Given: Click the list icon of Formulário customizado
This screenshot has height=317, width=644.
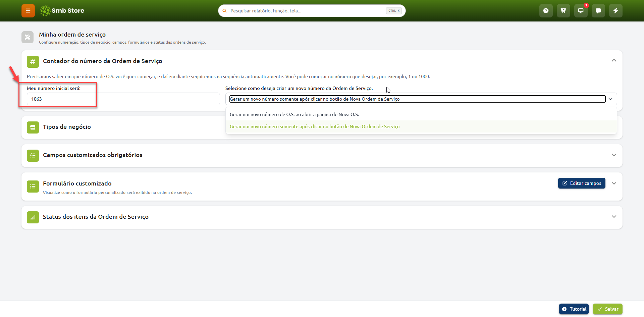Looking at the screenshot, I should (x=33, y=187).
